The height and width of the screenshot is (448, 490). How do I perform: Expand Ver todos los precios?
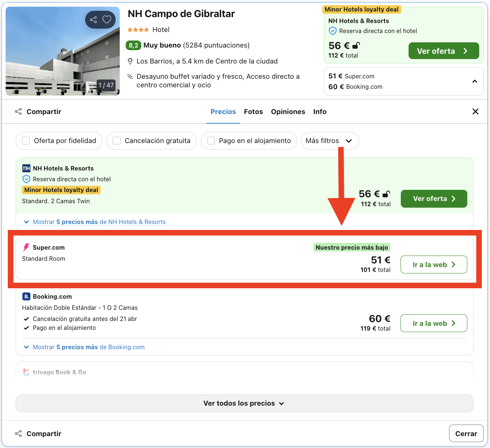[244, 403]
